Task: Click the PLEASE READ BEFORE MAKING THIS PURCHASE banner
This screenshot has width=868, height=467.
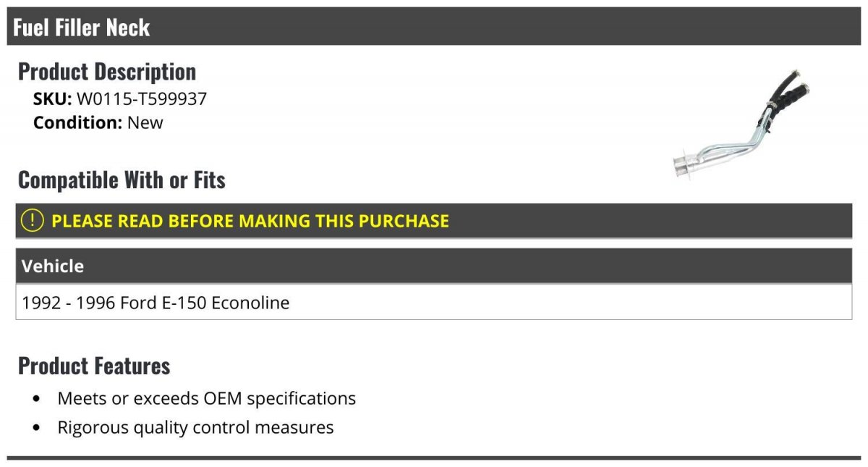Action: point(434,221)
